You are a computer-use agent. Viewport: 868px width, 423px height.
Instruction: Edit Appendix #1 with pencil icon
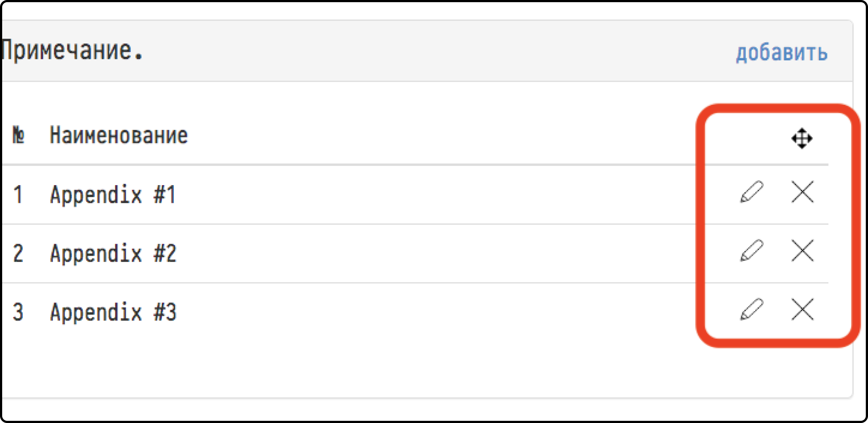752,192
